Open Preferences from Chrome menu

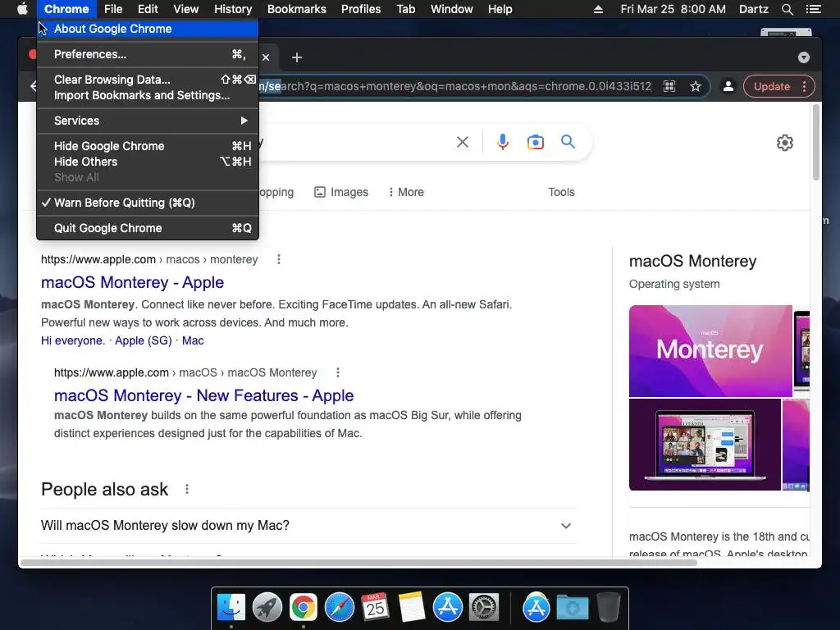click(x=148, y=54)
